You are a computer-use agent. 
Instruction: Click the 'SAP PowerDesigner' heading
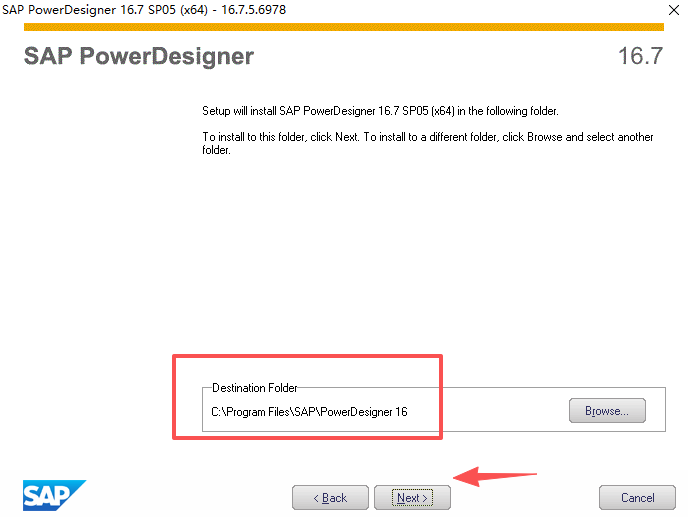click(139, 56)
